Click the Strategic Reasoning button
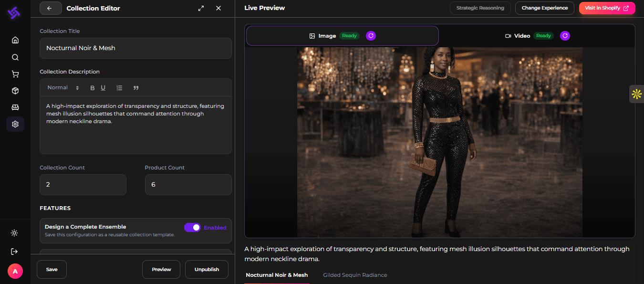 480,8
